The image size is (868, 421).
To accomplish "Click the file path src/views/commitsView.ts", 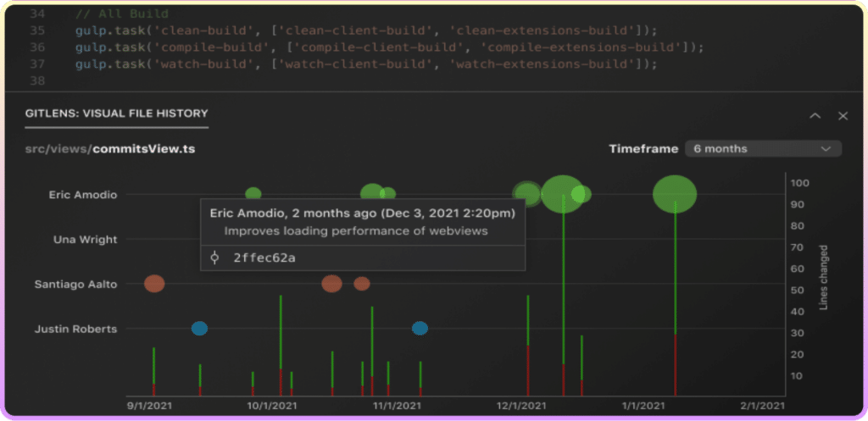I will pos(110,149).
